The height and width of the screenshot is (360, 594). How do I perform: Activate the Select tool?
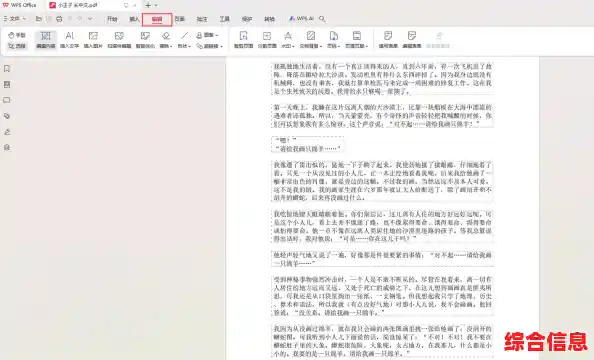(x=17, y=46)
